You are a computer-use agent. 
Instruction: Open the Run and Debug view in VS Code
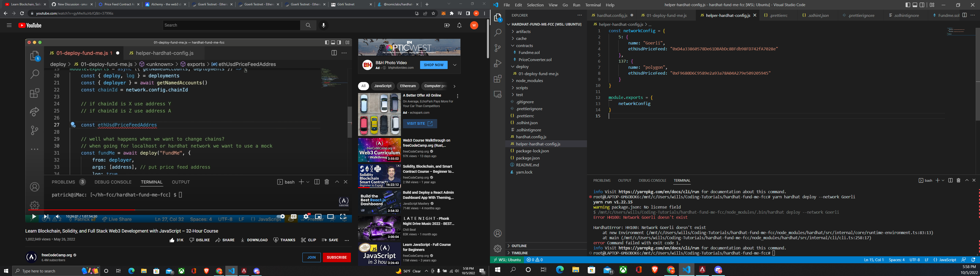click(498, 63)
